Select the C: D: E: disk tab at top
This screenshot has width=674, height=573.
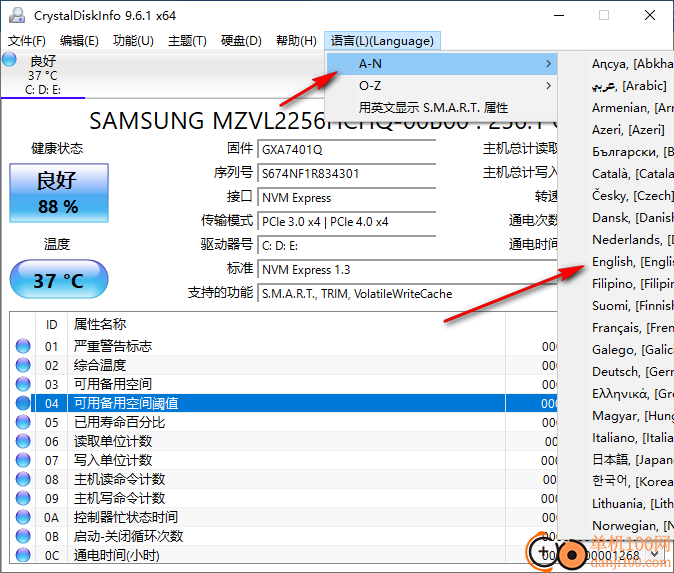tap(43, 75)
